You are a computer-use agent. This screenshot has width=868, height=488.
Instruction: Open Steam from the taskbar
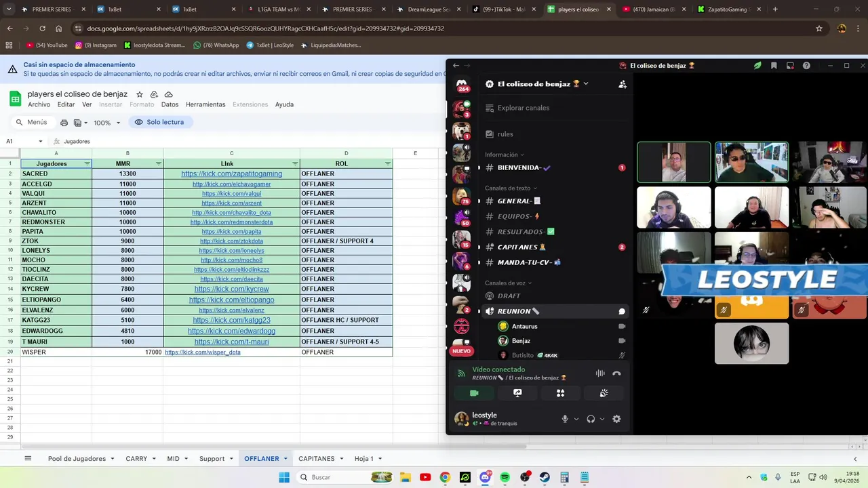tap(545, 477)
